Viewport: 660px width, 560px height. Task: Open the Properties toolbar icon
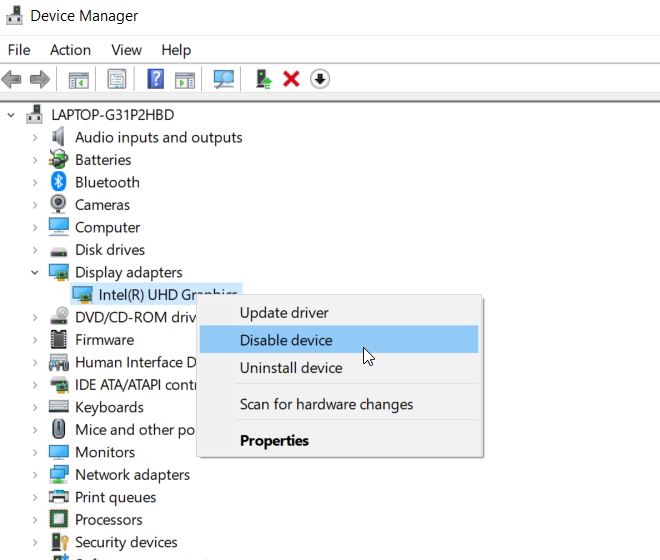point(117,79)
